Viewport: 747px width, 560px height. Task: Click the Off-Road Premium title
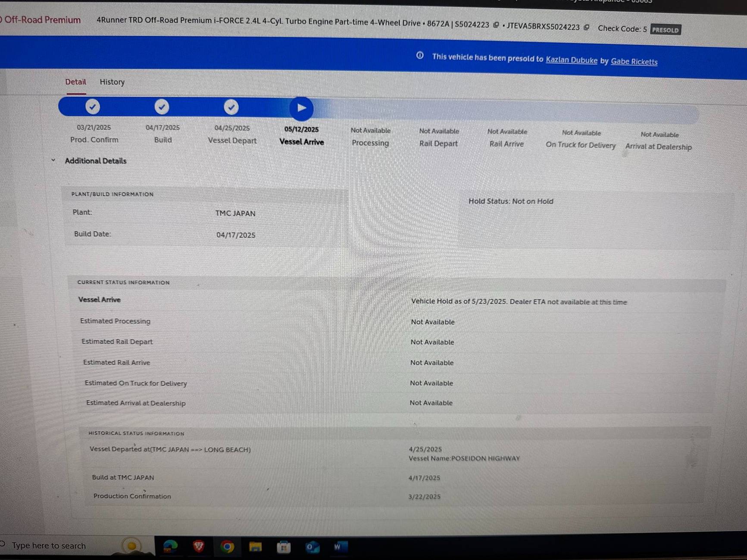pyautogui.click(x=42, y=20)
